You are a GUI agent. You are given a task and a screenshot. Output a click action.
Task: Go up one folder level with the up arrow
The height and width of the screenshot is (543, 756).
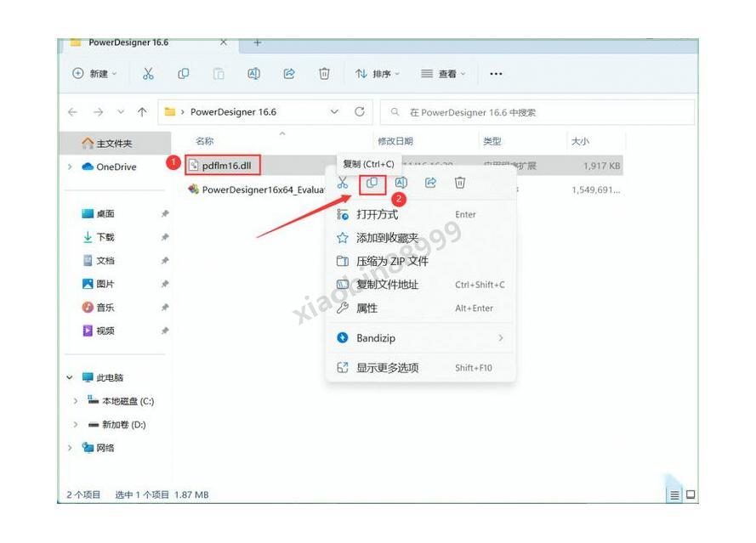pos(142,112)
